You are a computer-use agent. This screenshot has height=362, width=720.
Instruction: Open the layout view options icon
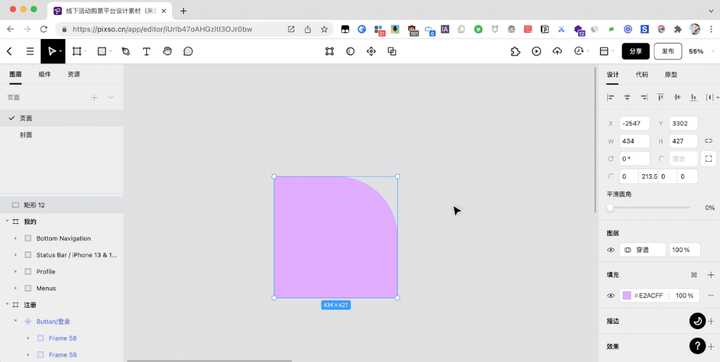tap(604, 51)
